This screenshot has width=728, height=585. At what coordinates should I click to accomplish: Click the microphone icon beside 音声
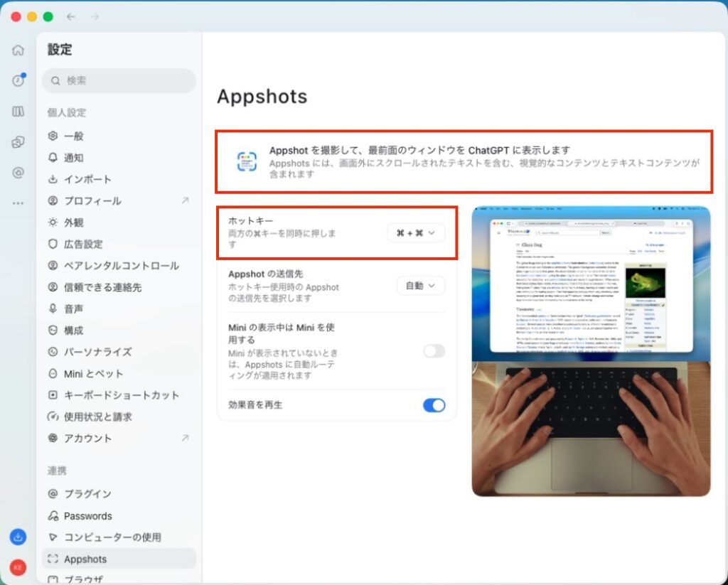pos(53,308)
